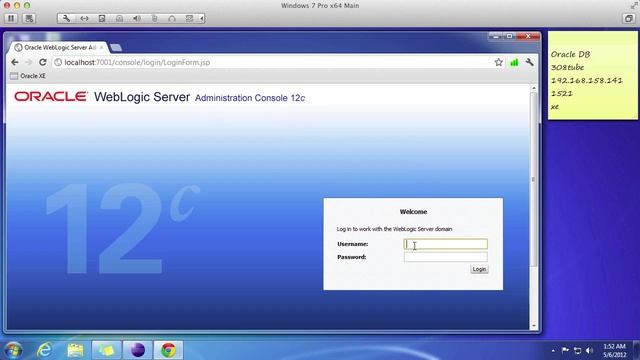Click the page scrollbar down arrow
Viewport: 640px width, 360px height.
coord(533,326)
